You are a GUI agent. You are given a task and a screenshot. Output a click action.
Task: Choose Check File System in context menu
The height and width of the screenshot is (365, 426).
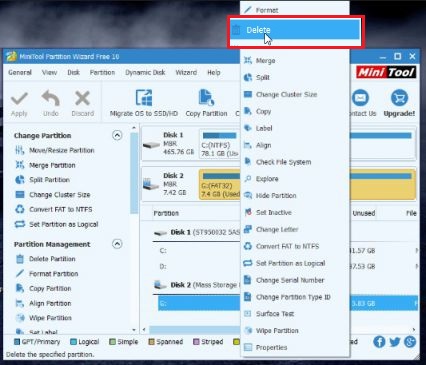tap(295, 162)
